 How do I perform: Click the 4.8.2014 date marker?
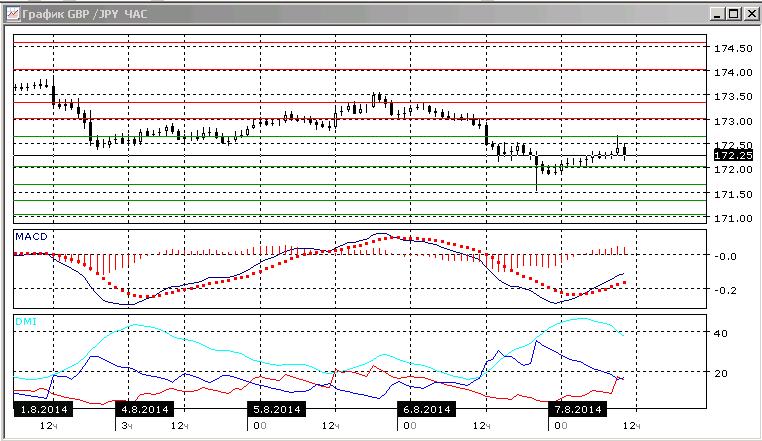(144, 409)
